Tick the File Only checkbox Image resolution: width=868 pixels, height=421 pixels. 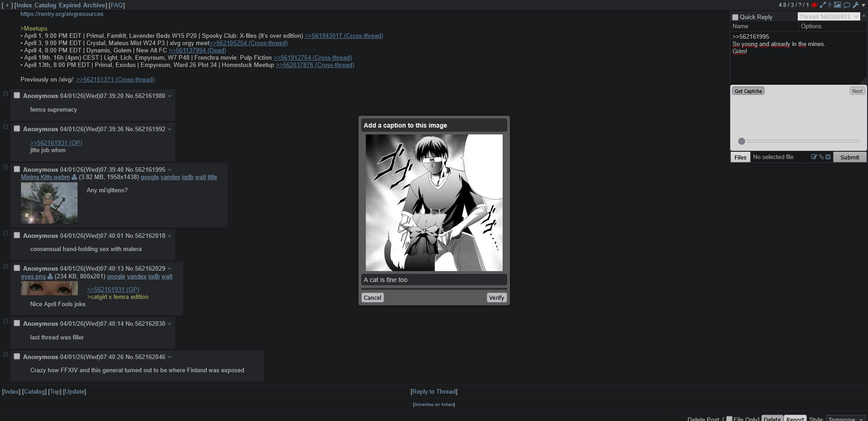coord(729,419)
